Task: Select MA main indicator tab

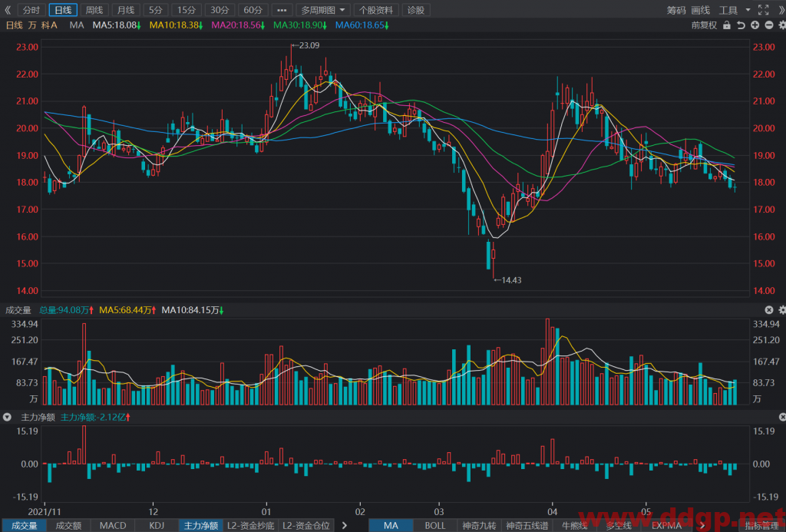Action: [x=391, y=526]
